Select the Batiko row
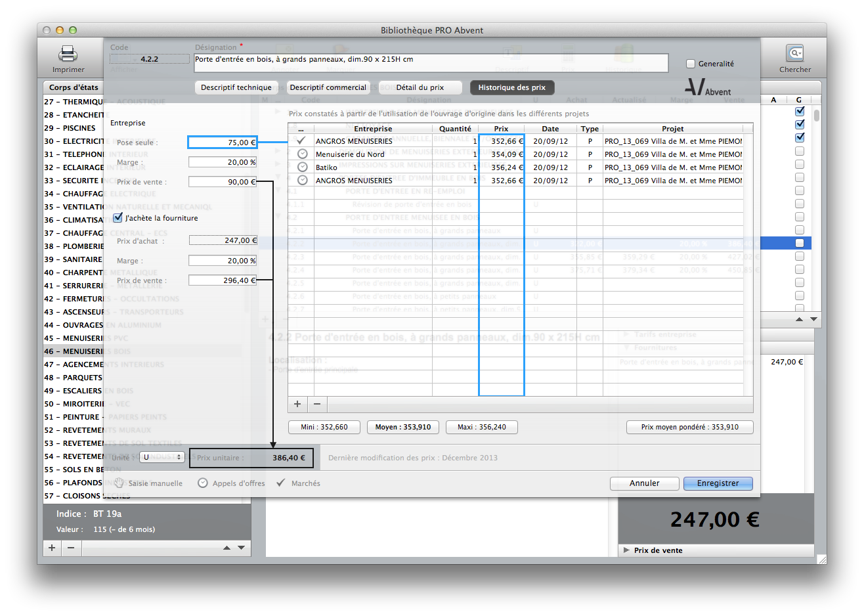 [x=515, y=167]
